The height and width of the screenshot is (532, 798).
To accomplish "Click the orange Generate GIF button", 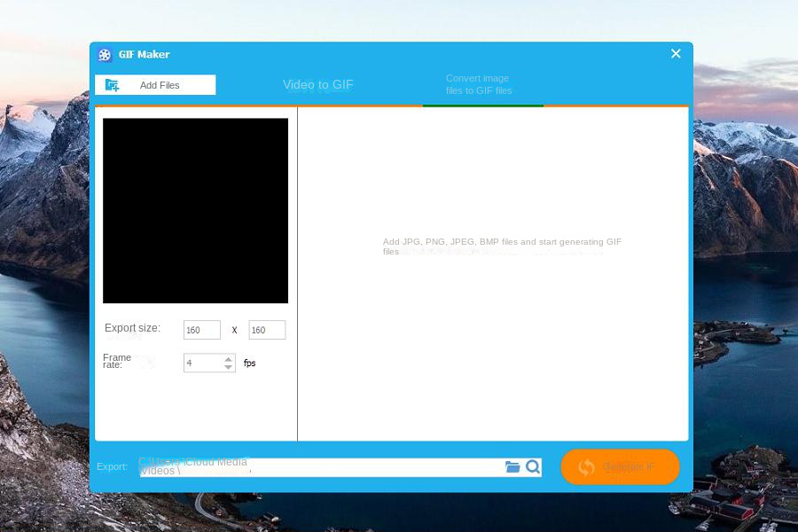I will [620, 467].
